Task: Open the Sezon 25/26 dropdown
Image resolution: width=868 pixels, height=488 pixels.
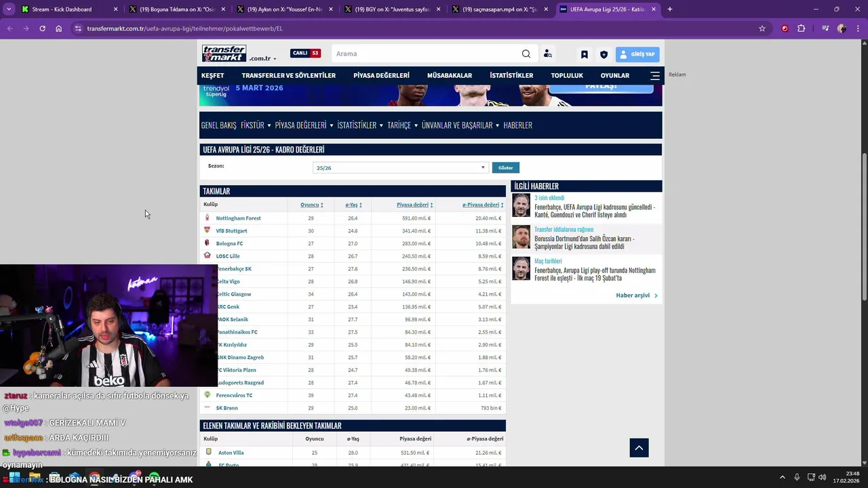Action: [x=400, y=167]
